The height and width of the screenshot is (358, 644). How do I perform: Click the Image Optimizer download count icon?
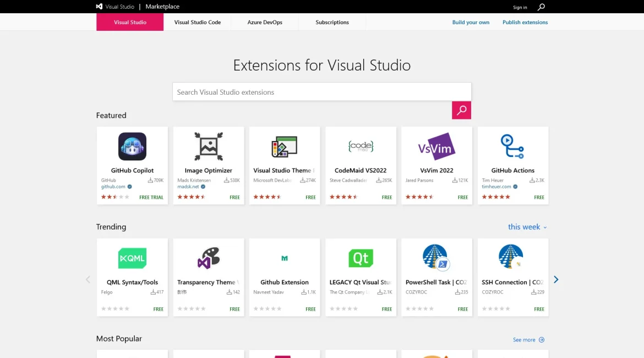coord(226,181)
